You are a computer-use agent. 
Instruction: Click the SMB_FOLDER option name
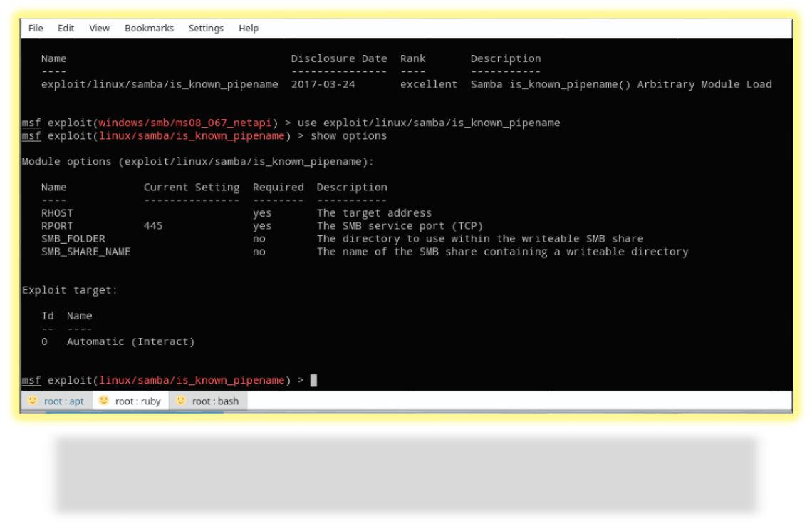click(x=73, y=239)
